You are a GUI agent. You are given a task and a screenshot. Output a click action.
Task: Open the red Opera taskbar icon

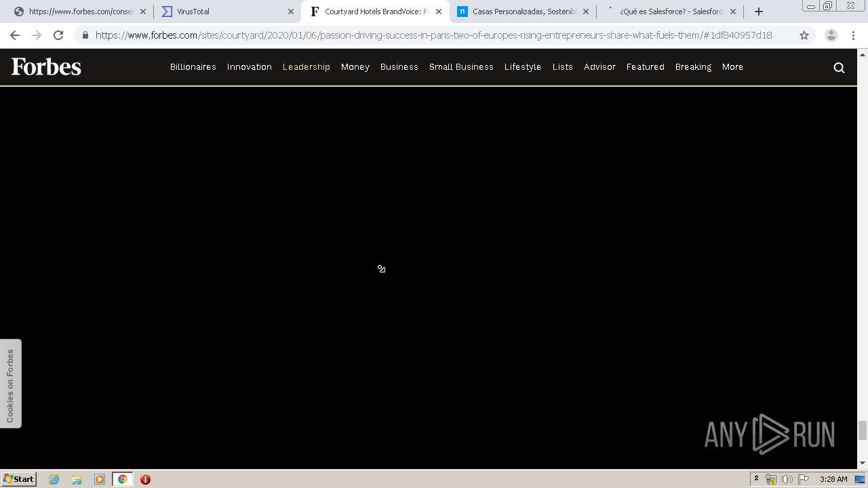145,479
